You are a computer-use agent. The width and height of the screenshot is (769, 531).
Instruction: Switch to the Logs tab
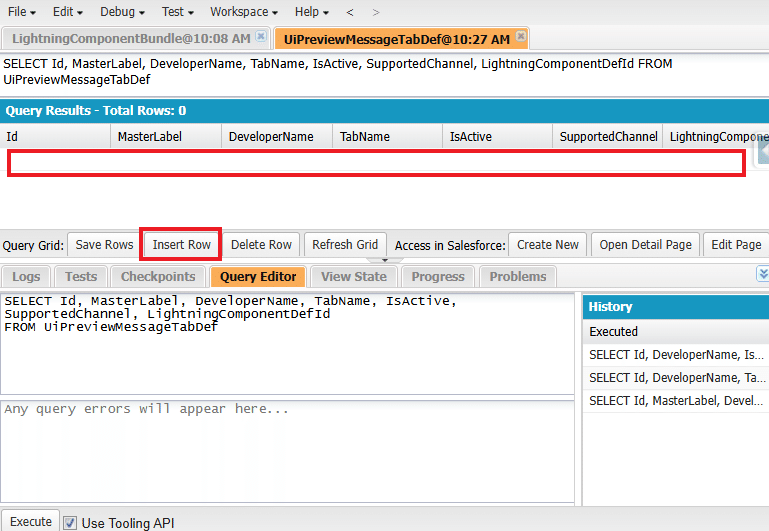click(x=26, y=277)
